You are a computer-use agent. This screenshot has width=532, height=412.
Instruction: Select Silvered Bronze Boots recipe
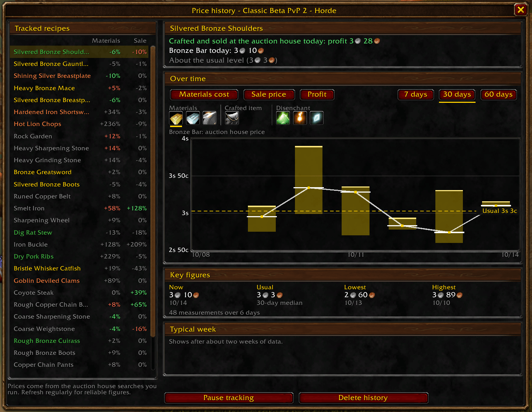(80, 184)
